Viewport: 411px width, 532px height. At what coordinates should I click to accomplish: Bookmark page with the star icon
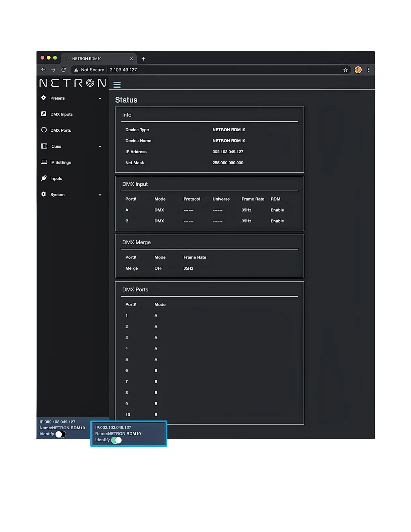click(345, 70)
